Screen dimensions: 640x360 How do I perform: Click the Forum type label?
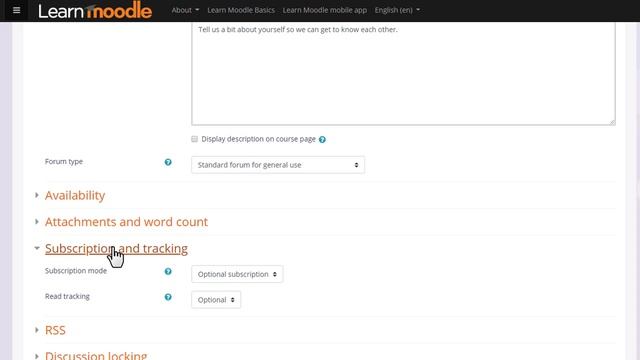[64, 162]
